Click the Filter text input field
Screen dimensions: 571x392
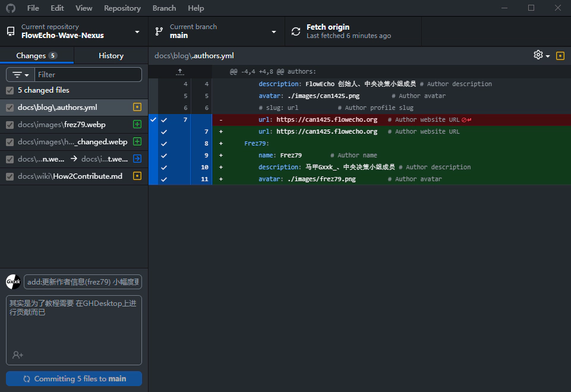88,75
